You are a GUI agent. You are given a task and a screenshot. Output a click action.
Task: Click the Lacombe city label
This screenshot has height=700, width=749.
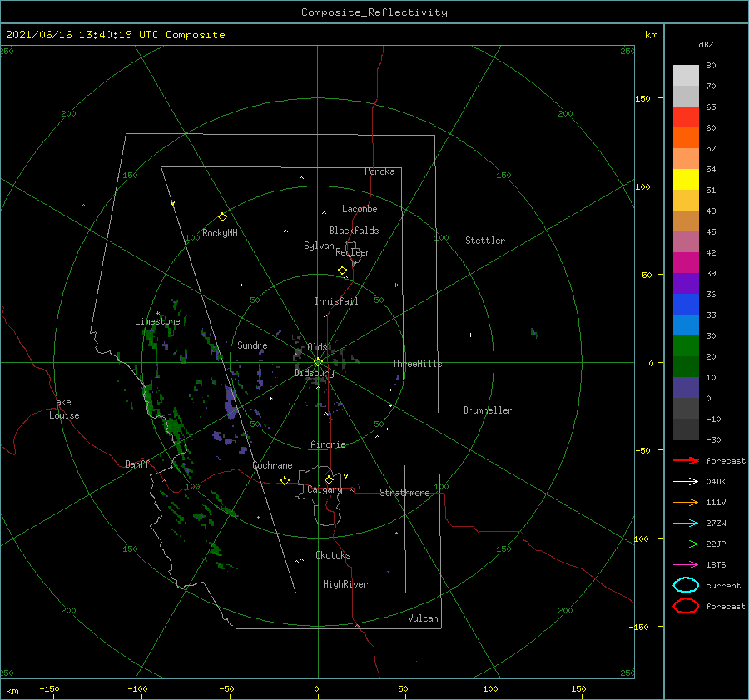(360, 209)
